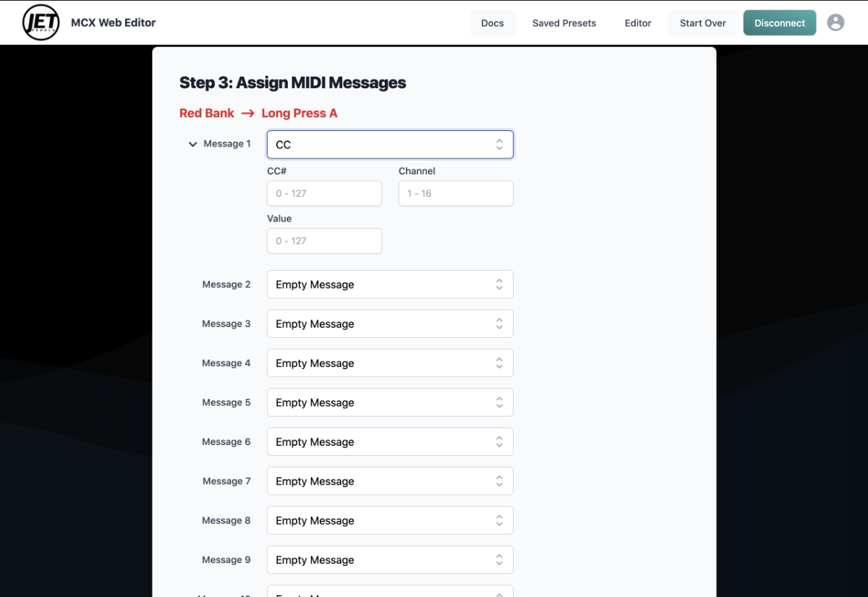The height and width of the screenshot is (597, 868).
Task: Click the Message 5 label
Action: point(226,402)
